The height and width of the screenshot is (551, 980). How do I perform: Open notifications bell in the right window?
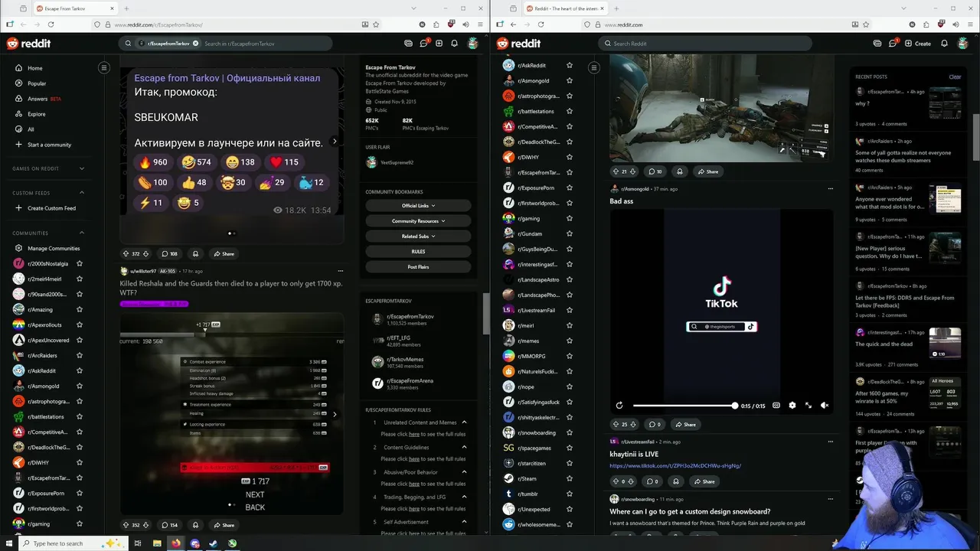pyautogui.click(x=944, y=44)
